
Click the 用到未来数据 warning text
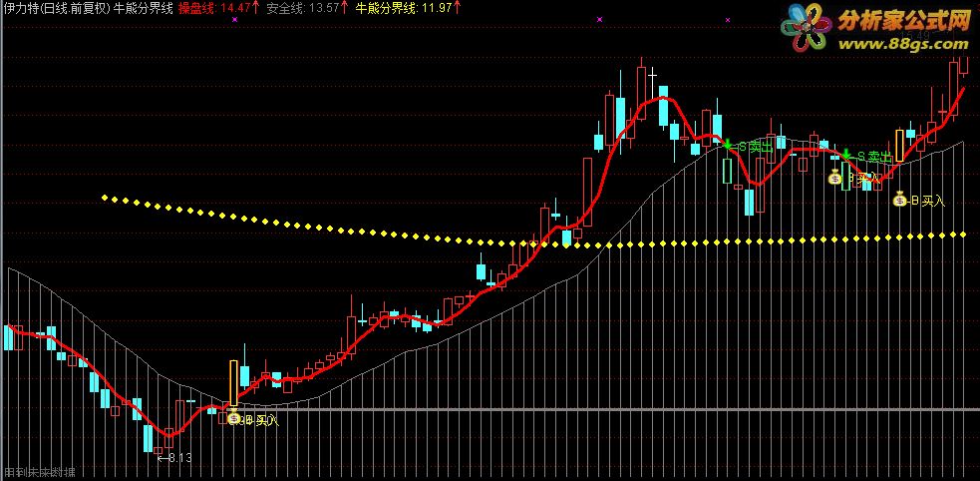point(39,472)
